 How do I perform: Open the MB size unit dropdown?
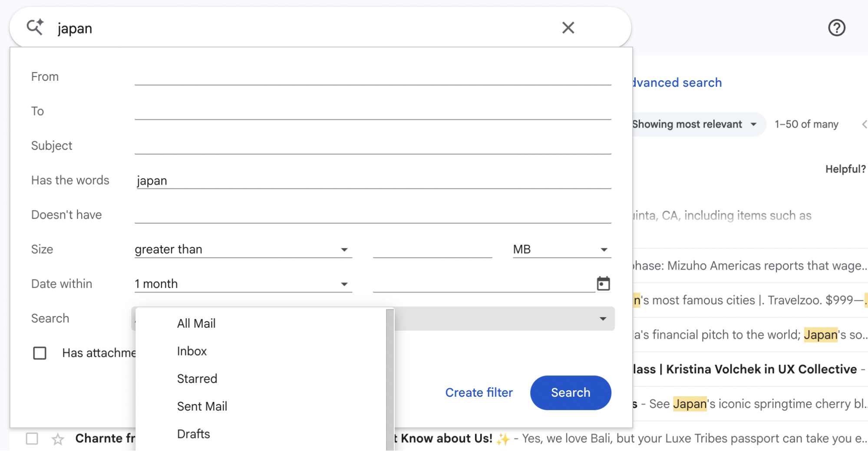coord(562,249)
